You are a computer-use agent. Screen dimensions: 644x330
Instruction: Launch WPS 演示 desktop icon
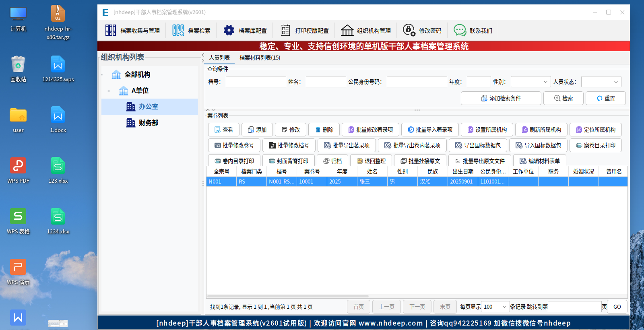(x=18, y=272)
